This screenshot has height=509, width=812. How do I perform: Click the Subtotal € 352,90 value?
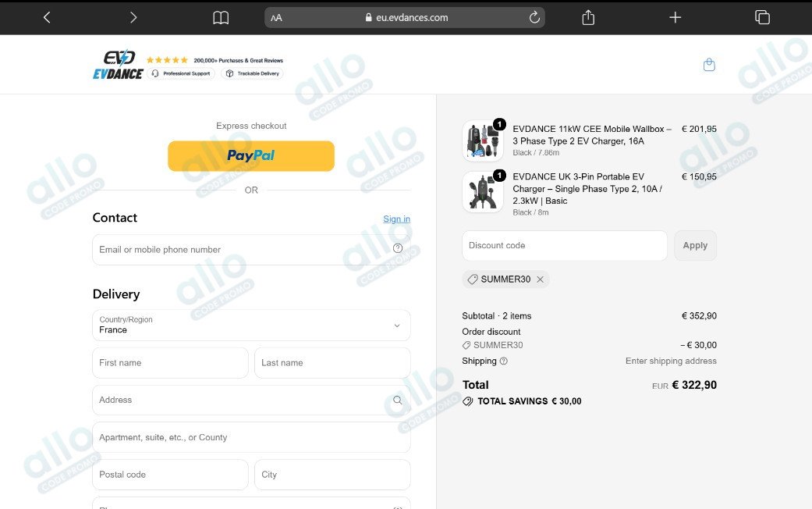click(x=699, y=315)
